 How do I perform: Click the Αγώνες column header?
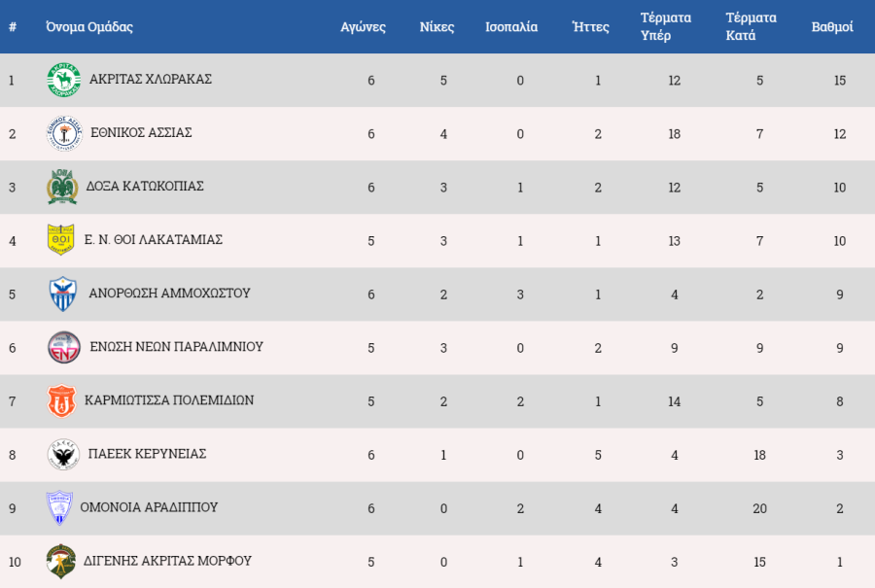coord(364,27)
